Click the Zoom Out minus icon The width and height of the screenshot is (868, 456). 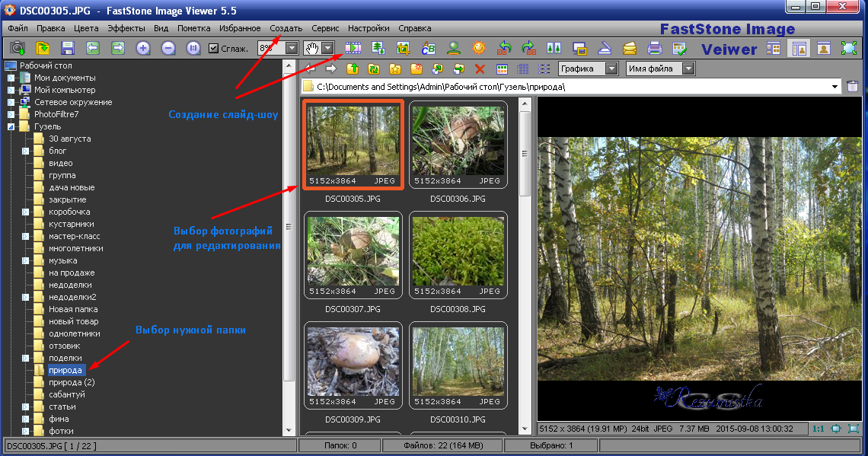coord(168,48)
